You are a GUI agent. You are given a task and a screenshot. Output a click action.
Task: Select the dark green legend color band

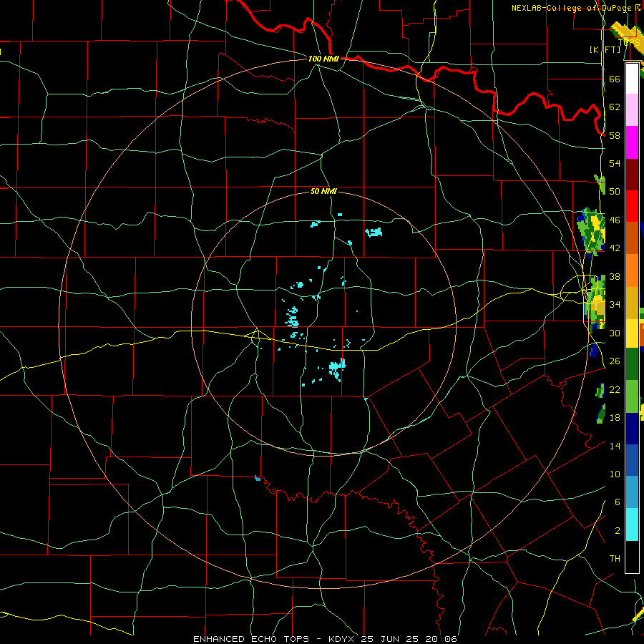tap(632, 364)
